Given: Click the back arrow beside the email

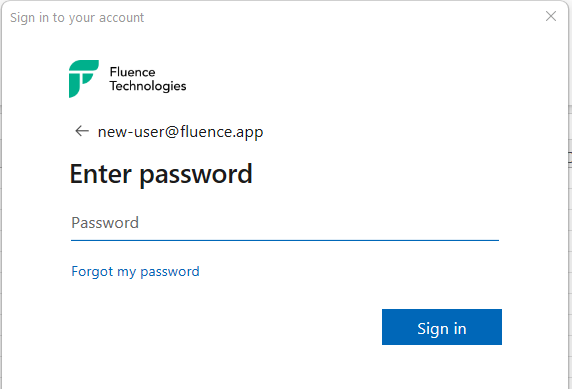Looking at the screenshot, I should click(x=82, y=131).
